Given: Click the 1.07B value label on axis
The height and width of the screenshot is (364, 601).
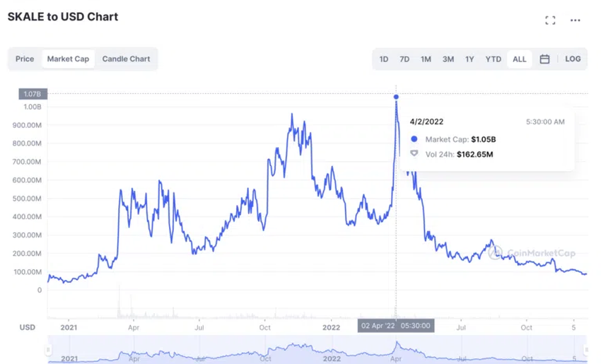Looking at the screenshot, I should [x=33, y=93].
